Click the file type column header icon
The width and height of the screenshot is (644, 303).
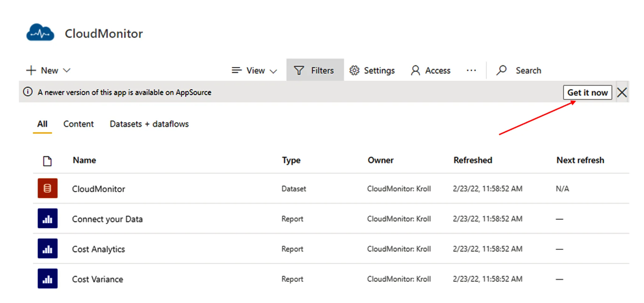[x=47, y=161]
